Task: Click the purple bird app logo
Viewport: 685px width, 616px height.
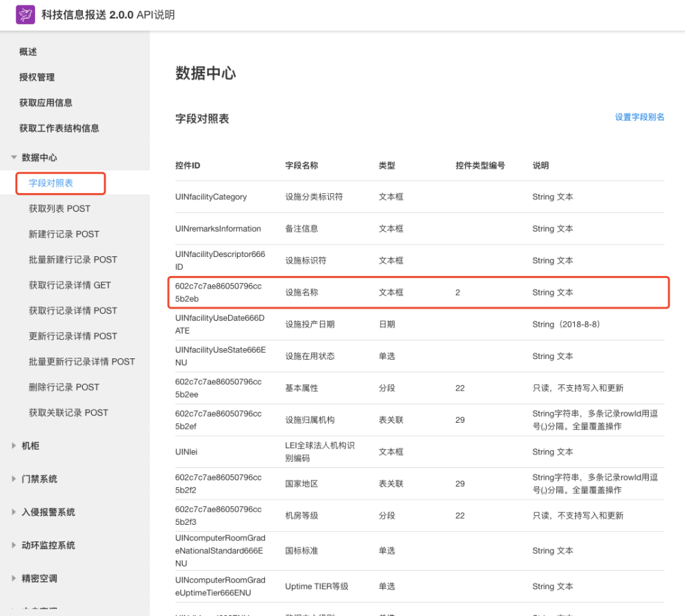Action: (x=25, y=15)
